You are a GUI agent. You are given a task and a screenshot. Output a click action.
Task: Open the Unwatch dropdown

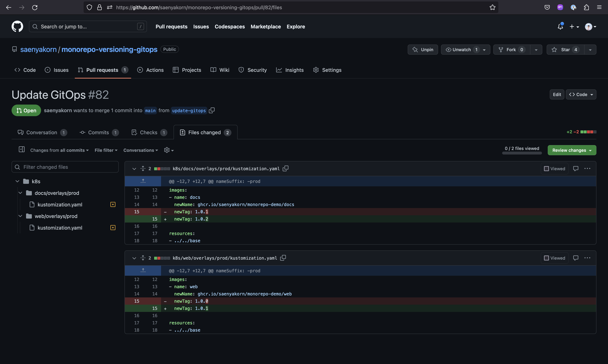(x=466, y=50)
